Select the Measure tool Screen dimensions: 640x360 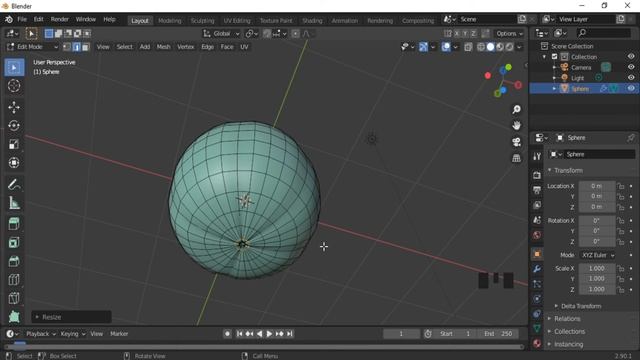point(14,203)
